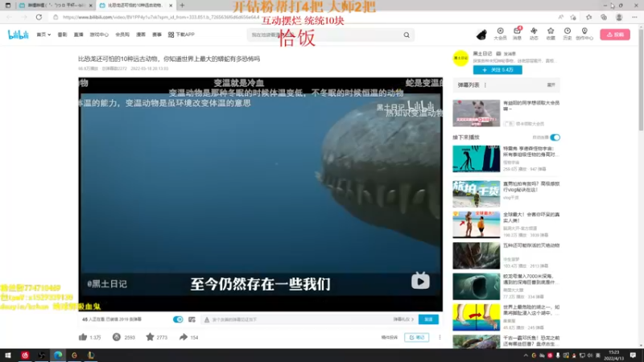This screenshot has height=362, width=644.
Task: Toggle the danmaku display switch below video
Action: (x=178, y=319)
